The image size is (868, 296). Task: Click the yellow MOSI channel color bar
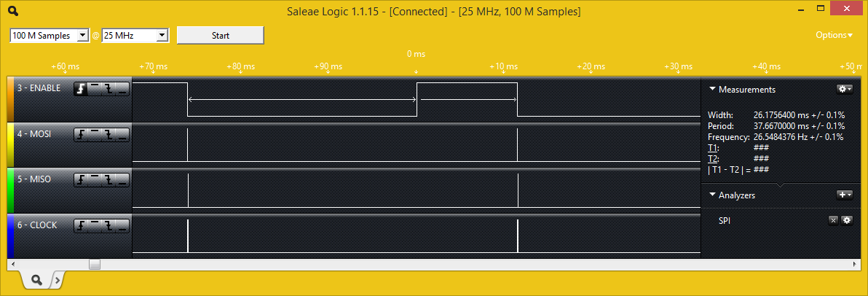pyautogui.click(x=10, y=144)
